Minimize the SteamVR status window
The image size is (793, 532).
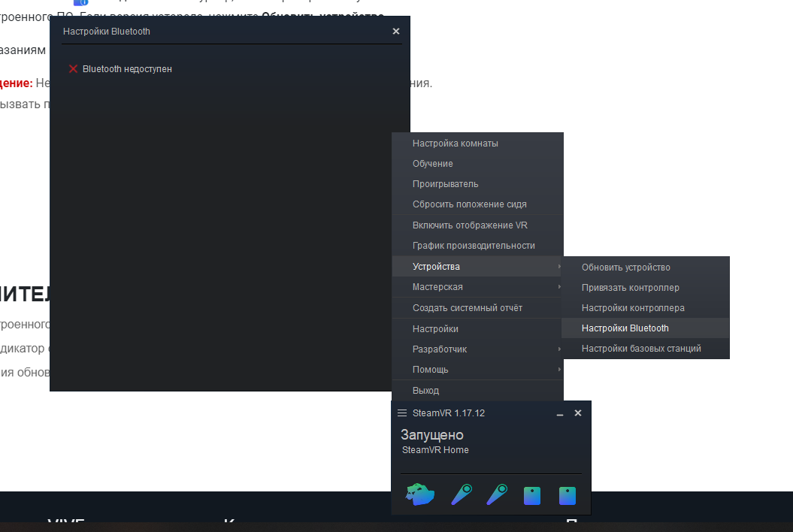(560, 414)
